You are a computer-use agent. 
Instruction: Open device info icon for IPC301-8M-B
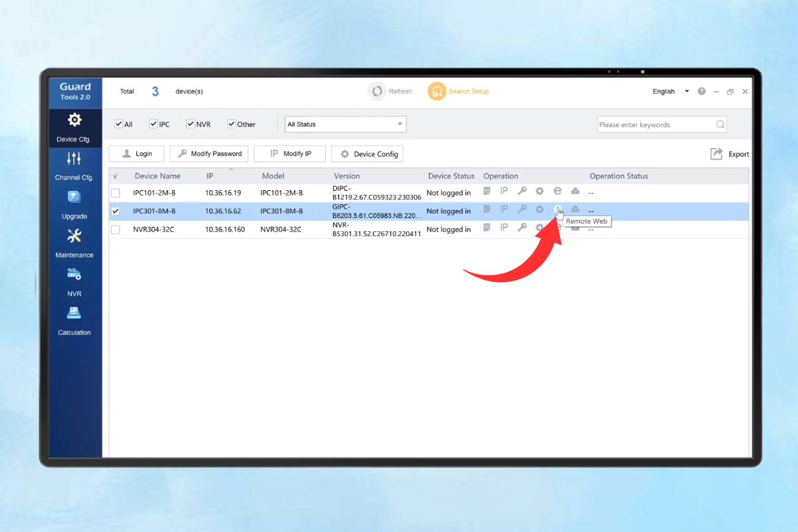point(487,209)
